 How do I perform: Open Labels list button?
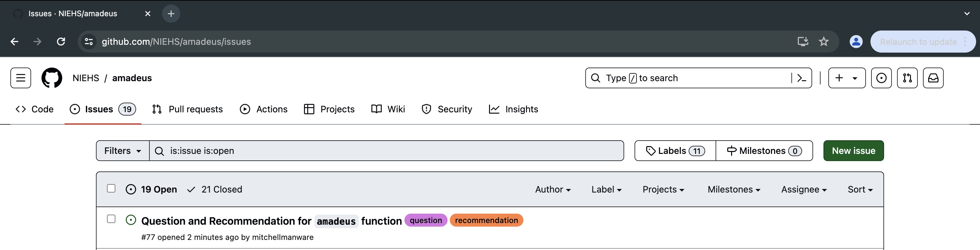[x=675, y=151]
